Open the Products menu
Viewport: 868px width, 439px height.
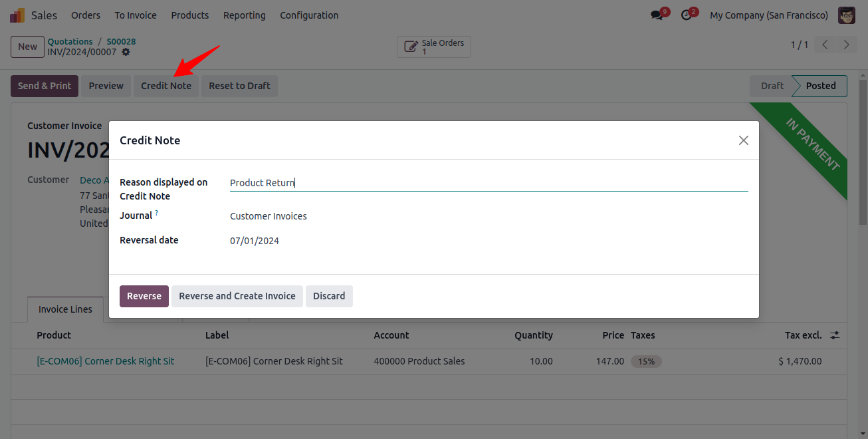click(x=190, y=15)
